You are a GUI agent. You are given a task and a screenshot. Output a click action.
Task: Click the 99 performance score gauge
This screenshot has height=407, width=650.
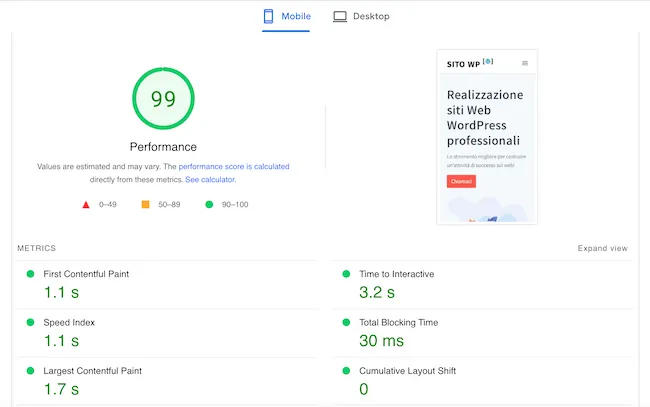click(163, 98)
